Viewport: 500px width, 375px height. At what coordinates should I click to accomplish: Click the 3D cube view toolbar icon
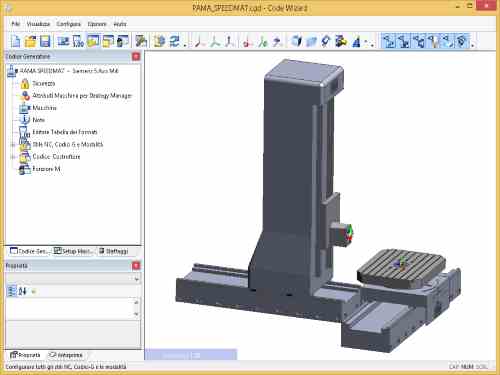297,41
